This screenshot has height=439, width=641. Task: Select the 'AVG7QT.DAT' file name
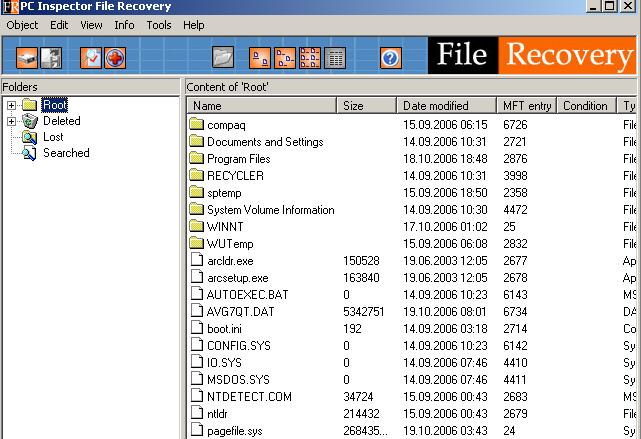pyautogui.click(x=240, y=312)
